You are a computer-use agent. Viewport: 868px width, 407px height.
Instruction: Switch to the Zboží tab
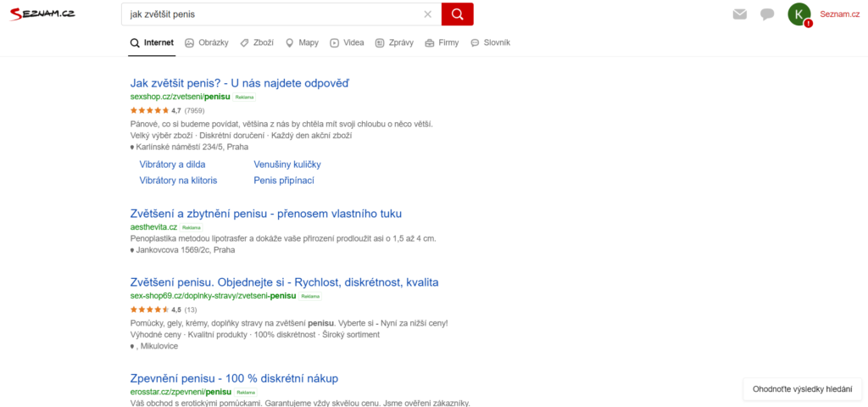click(257, 42)
